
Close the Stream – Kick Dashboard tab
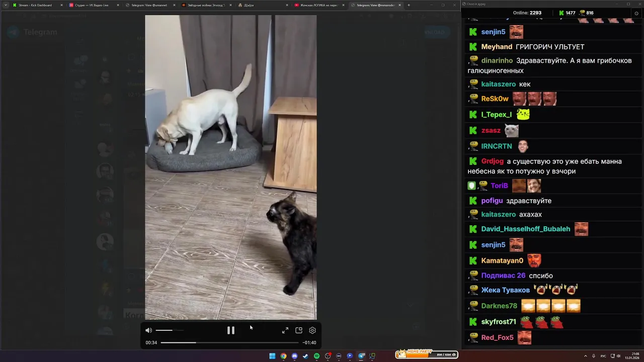pos(62,5)
